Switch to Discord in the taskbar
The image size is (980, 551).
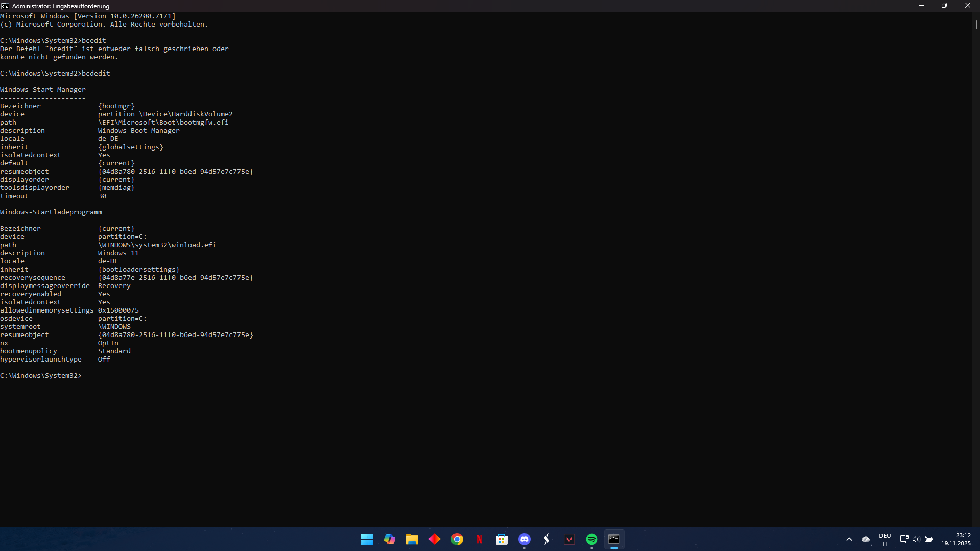524,539
